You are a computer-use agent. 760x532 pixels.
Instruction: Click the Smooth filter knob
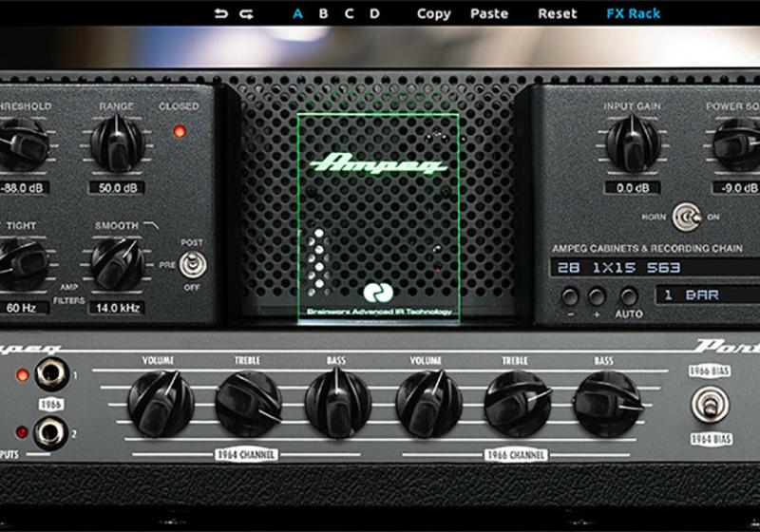click(117, 264)
